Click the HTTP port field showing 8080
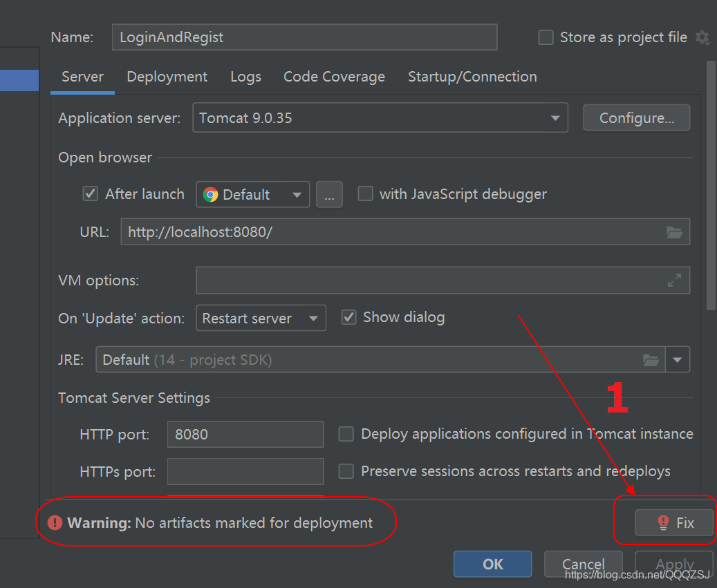Image resolution: width=717 pixels, height=588 pixels. point(245,434)
